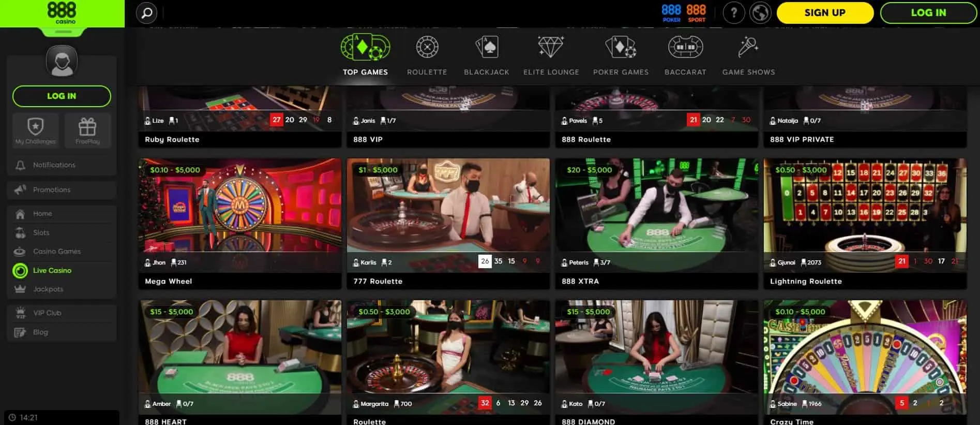Image resolution: width=980 pixels, height=425 pixels.
Task: Switch to the BLACKJACK tab label
Action: point(487,72)
